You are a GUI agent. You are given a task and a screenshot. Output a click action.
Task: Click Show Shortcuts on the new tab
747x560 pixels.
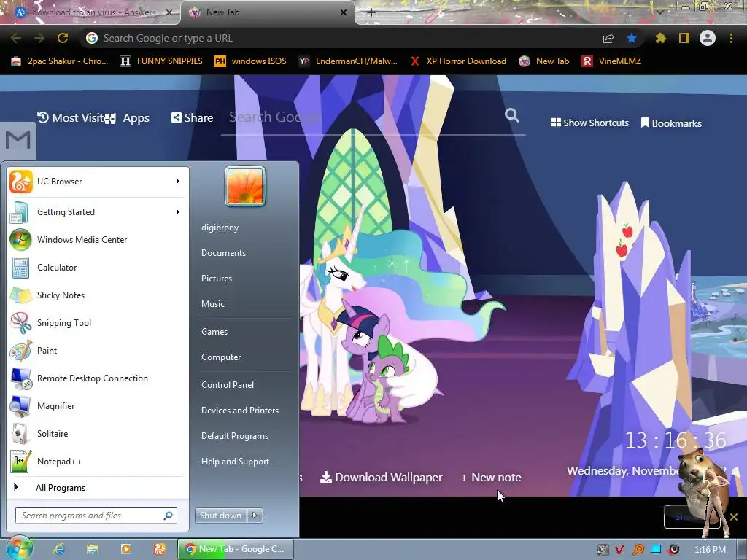(589, 122)
